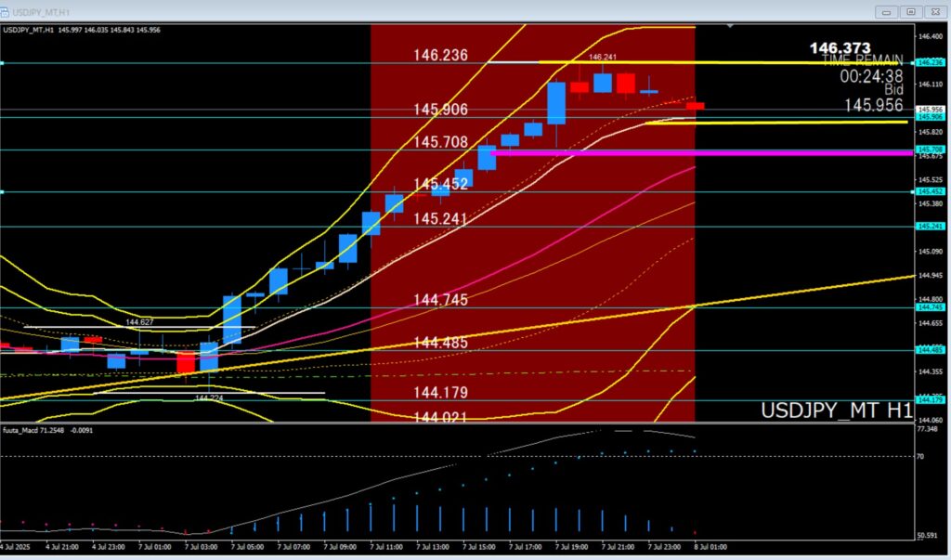Click the Bid label text
Image resolution: width=951 pixels, height=560 pixels.
pos(892,90)
